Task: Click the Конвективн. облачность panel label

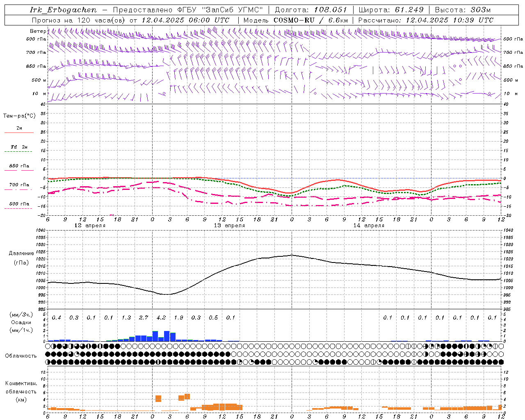Action: click(21, 391)
